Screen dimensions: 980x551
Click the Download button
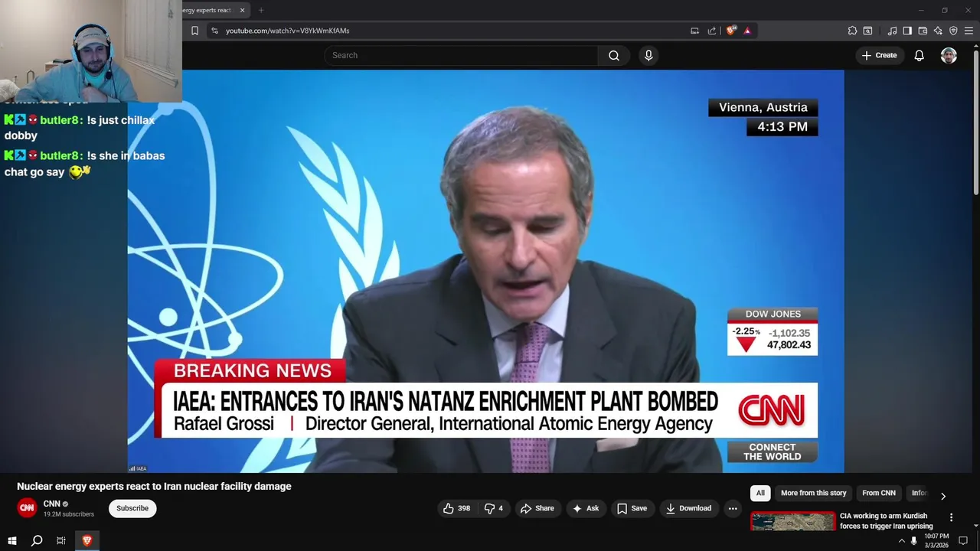tap(688, 508)
